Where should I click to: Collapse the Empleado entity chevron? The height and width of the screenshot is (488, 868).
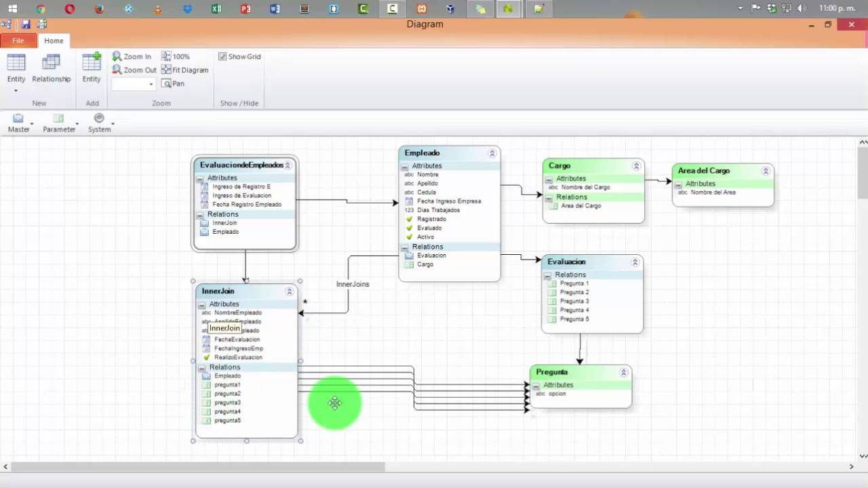492,153
